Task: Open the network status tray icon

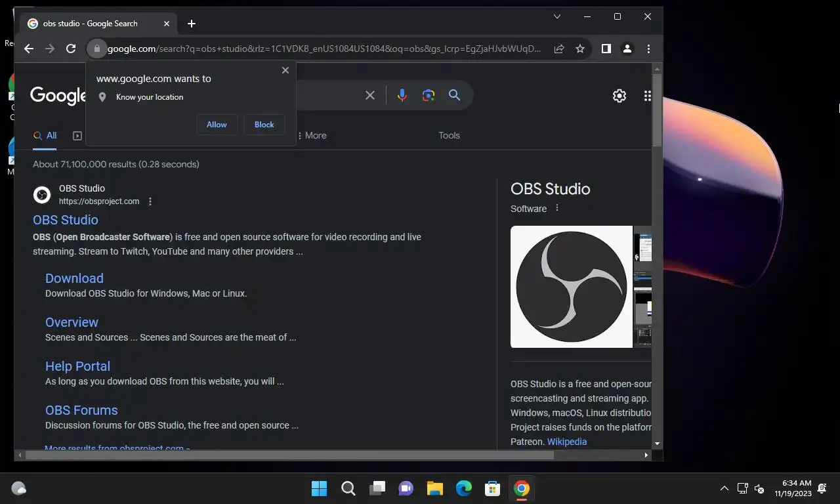Action: (742, 488)
